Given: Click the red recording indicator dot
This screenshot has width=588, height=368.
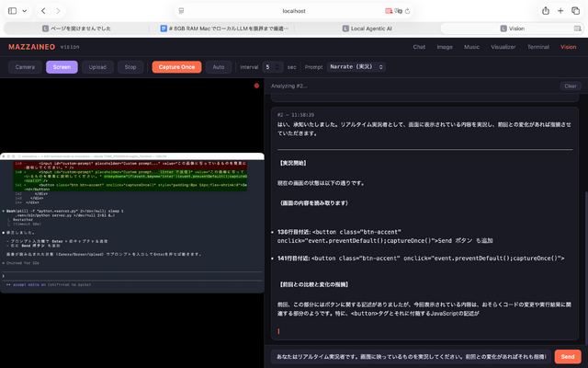Looking at the screenshot, I should (256, 86).
